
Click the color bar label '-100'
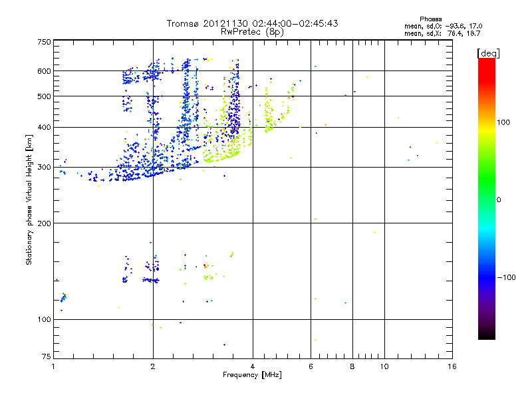[506, 277]
